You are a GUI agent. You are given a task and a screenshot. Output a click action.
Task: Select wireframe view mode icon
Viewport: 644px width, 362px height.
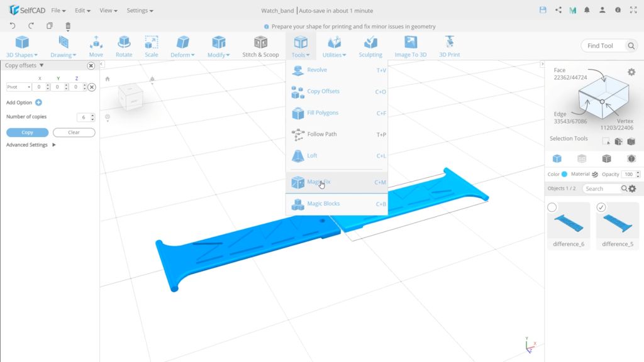click(582, 158)
